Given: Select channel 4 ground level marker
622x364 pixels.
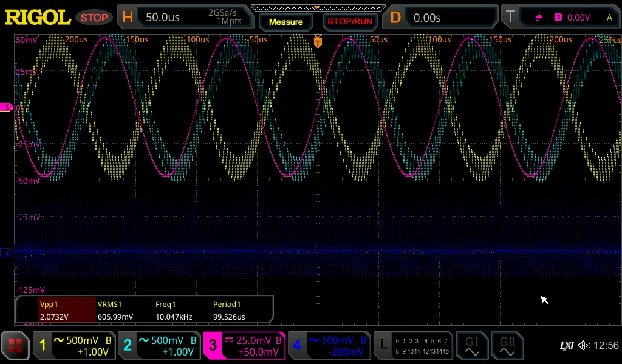Looking at the screenshot, I should click(x=6, y=253).
